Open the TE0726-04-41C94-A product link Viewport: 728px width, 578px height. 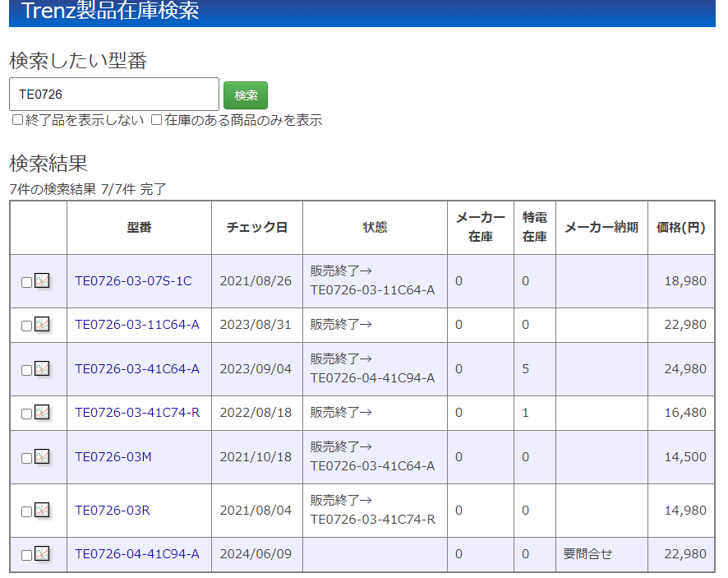pyautogui.click(x=137, y=554)
